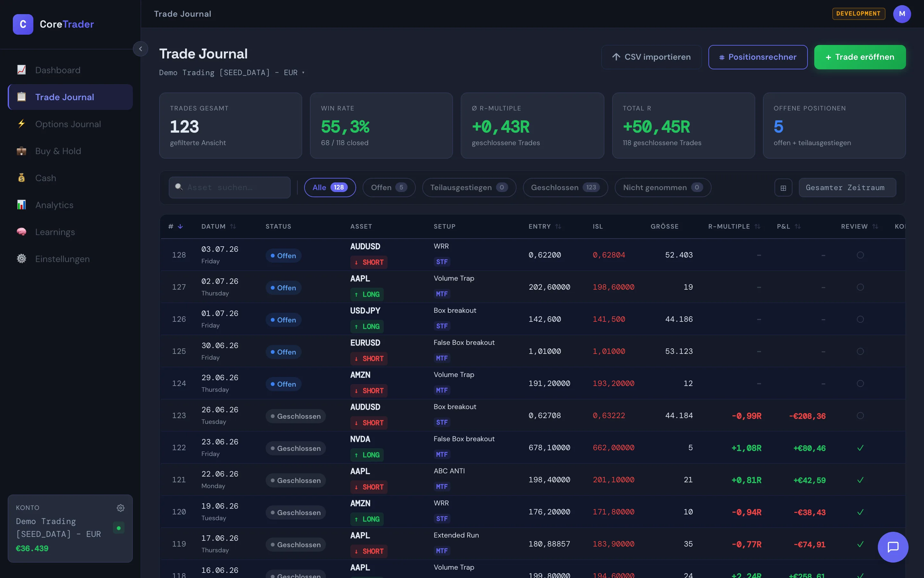
Task: Sort by Entry column arrows
Action: [x=558, y=227]
